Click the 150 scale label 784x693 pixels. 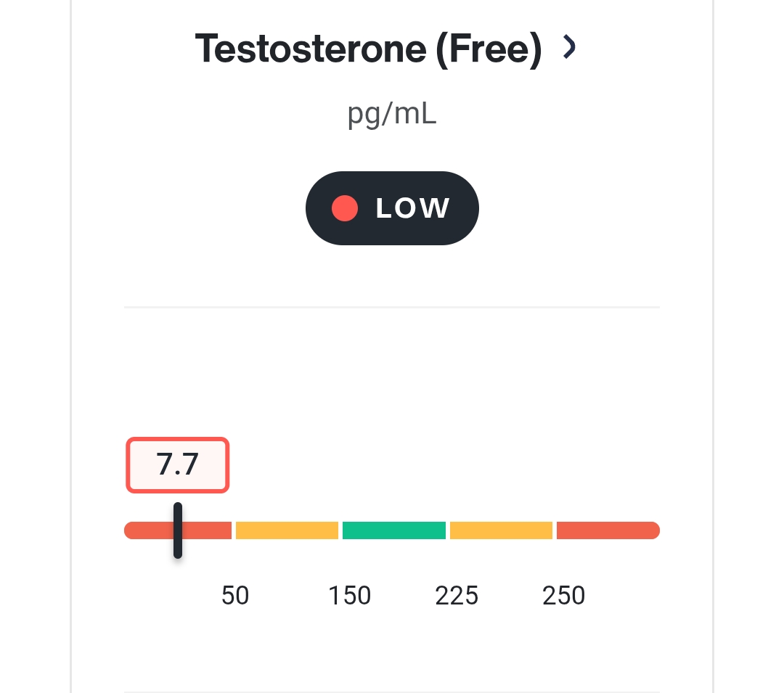click(x=349, y=596)
